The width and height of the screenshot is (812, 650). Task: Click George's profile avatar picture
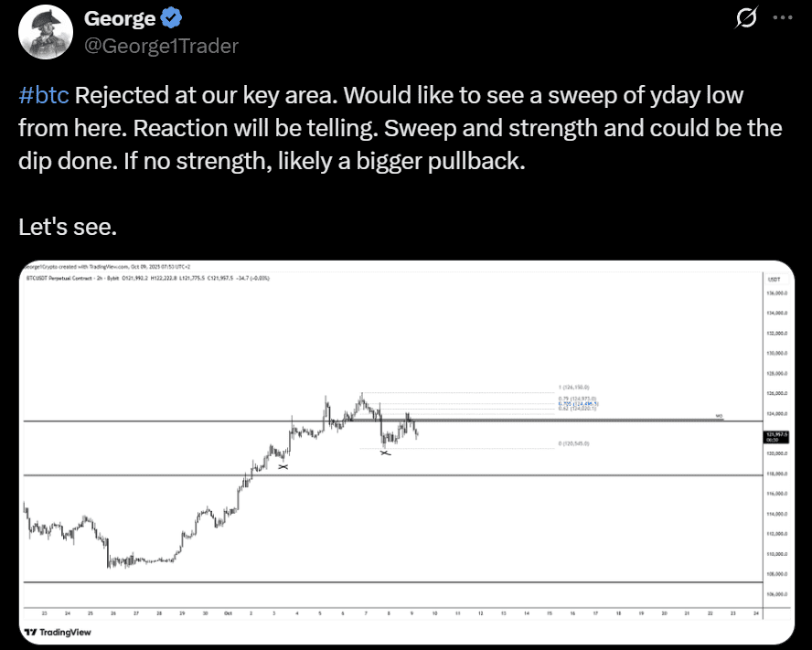pos(42,33)
